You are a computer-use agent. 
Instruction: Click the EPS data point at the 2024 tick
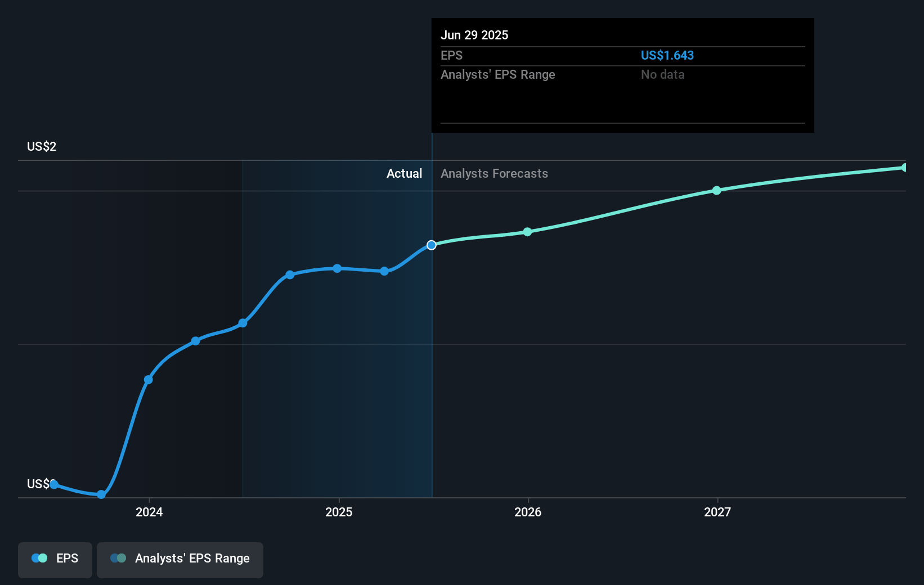[x=149, y=380]
